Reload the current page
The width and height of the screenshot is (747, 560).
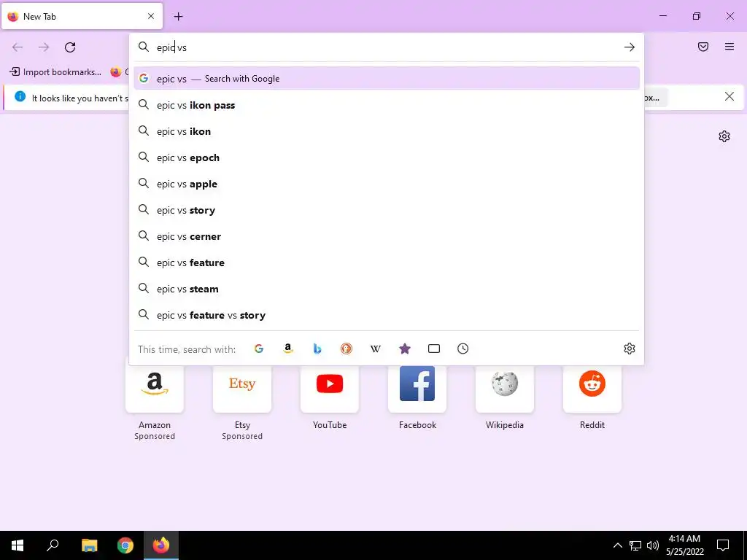(x=70, y=47)
